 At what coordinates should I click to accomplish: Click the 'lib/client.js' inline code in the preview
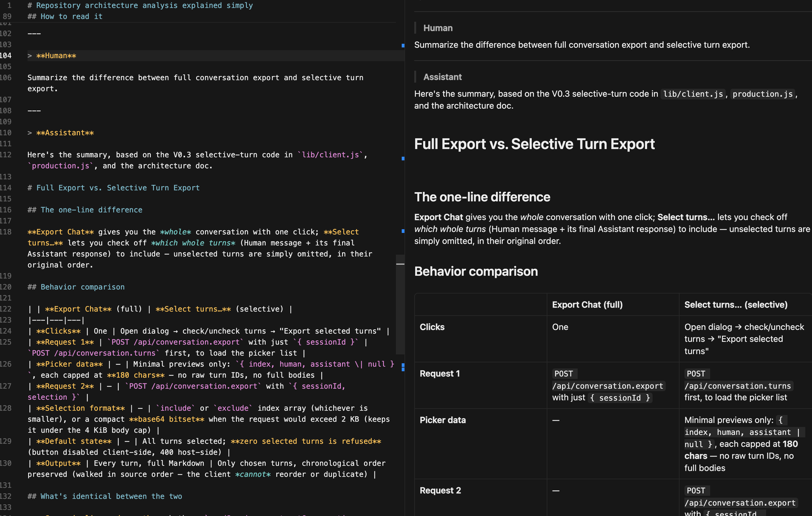pos(693,94)
